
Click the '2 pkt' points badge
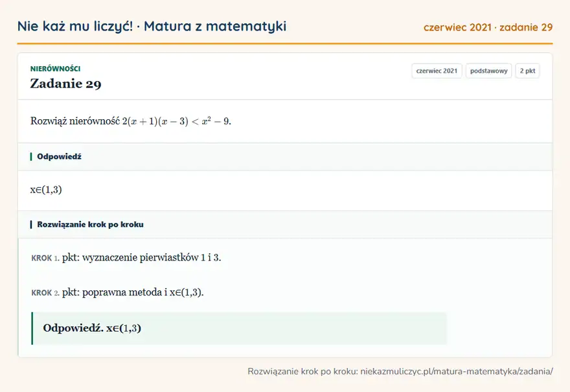click(x=527, y=71)
